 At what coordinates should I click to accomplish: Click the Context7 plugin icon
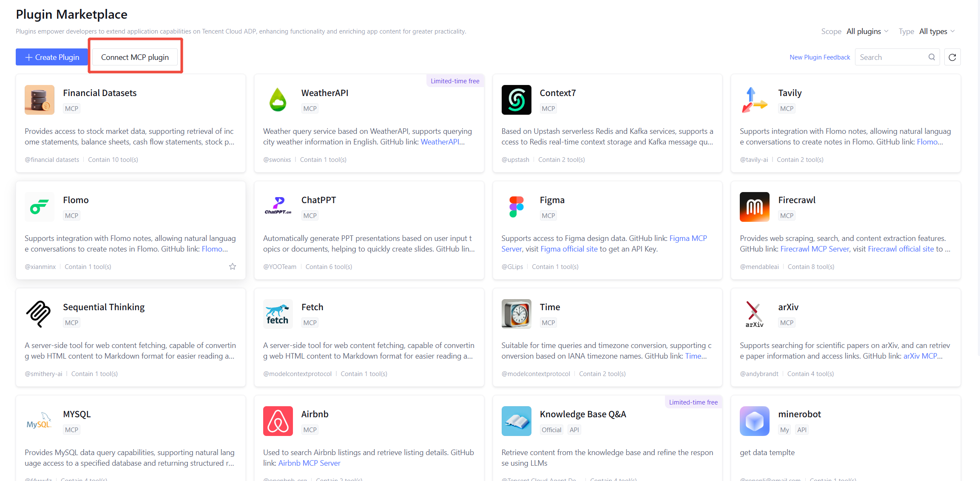[x=516, y=100]
